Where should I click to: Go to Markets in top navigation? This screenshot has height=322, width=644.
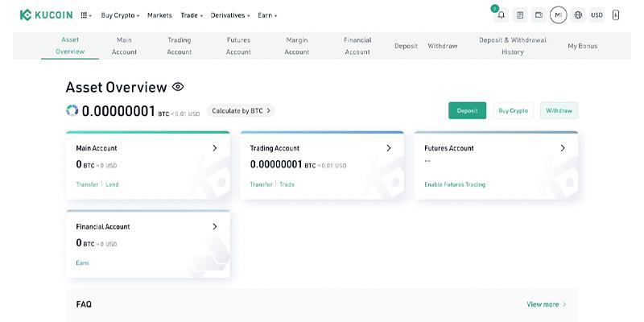[159, 15]
